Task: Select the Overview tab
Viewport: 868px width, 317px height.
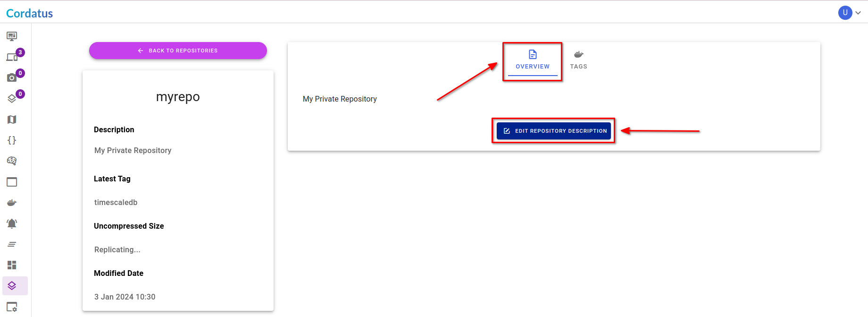Action: click(x=532, y=60)
